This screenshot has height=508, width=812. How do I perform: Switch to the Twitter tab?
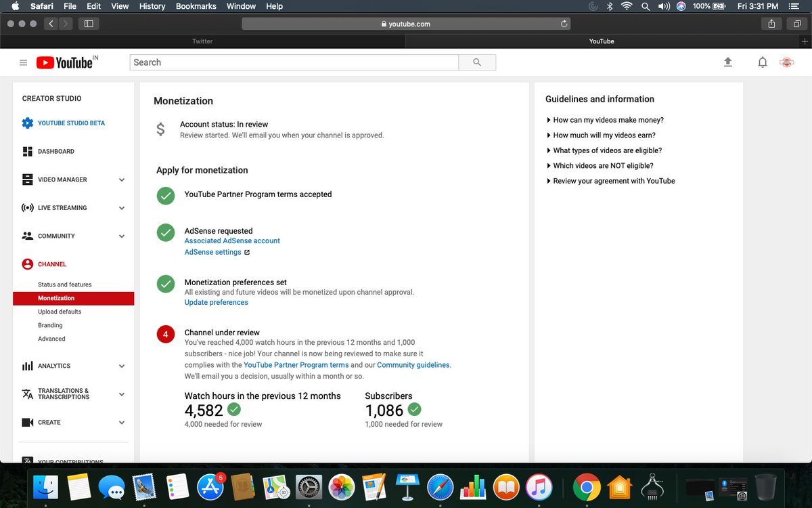click(202, 41)
